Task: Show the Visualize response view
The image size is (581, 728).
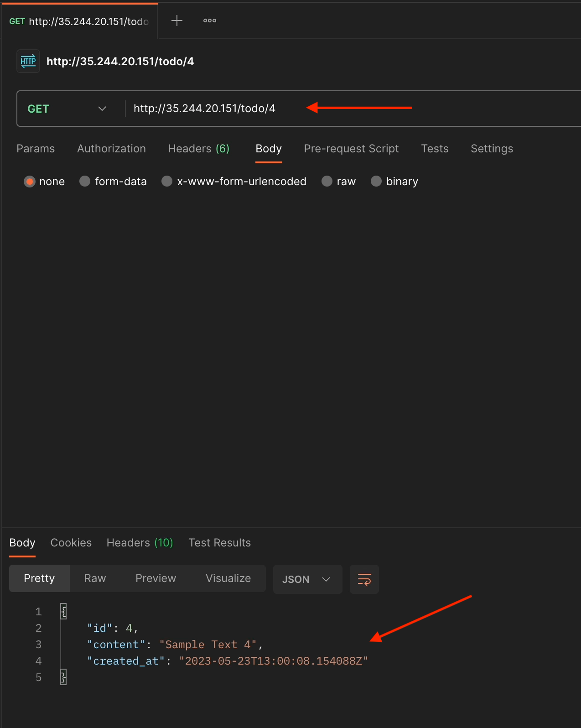Action: click(228, 578)
